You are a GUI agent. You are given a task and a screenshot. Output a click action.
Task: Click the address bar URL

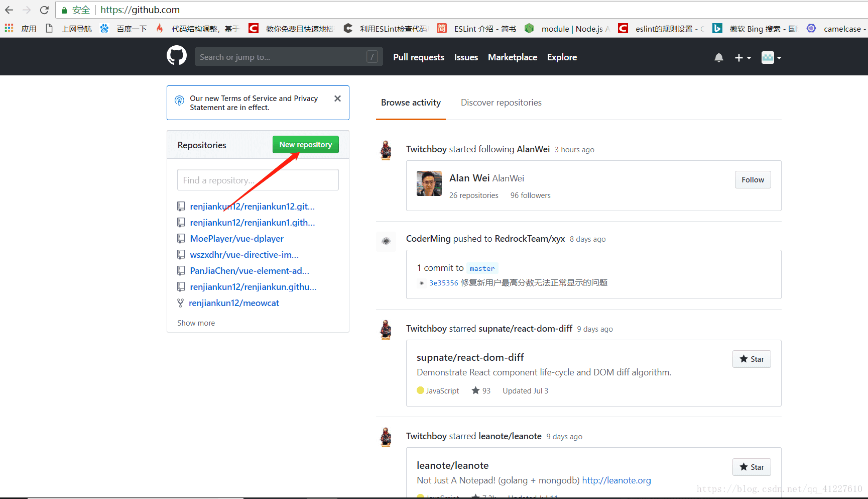point(140,10)
